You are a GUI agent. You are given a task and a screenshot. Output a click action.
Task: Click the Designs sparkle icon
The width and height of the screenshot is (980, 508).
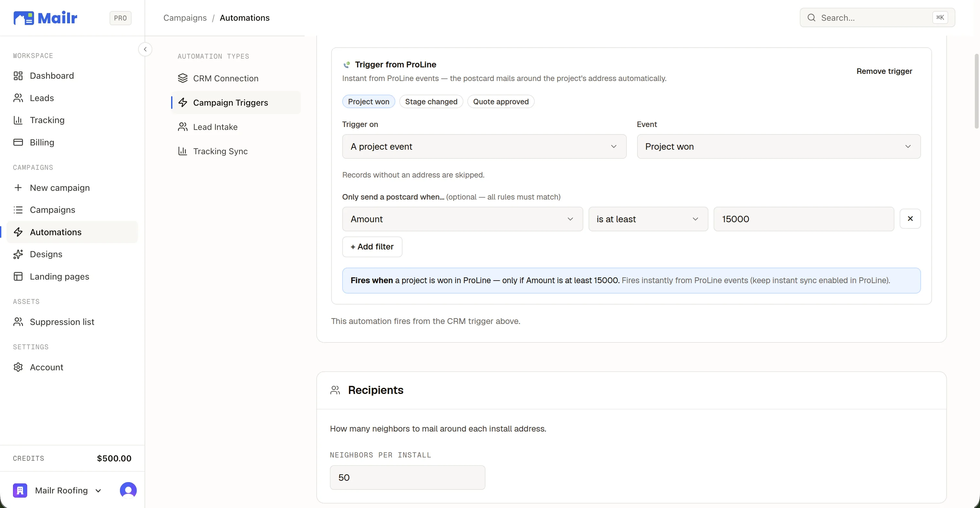18,254
